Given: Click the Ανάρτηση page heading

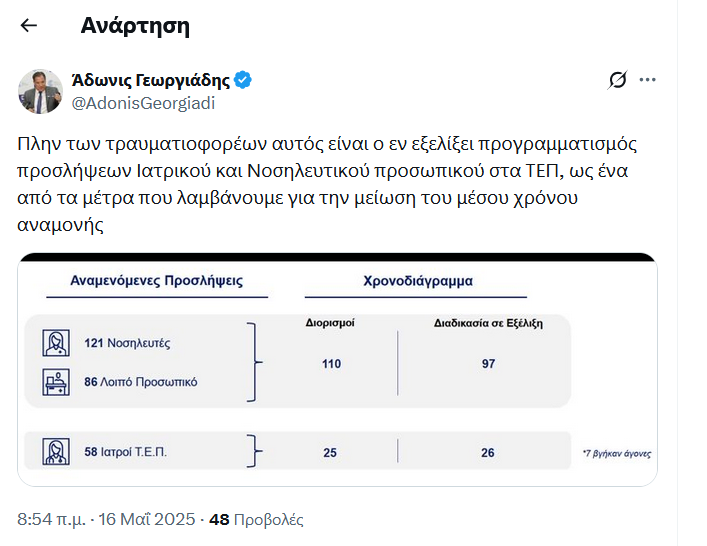Looking at the screenshot, I should [135, 26].
